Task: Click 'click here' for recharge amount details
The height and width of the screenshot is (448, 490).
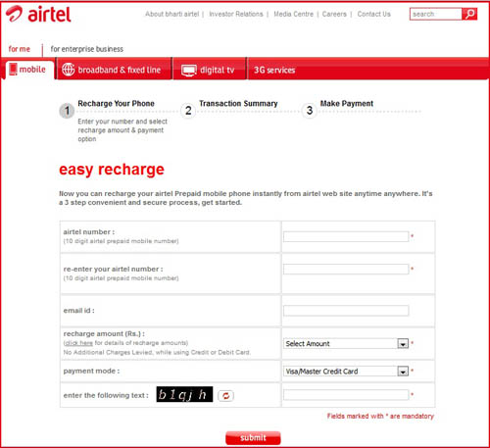Action: (78, 343)
